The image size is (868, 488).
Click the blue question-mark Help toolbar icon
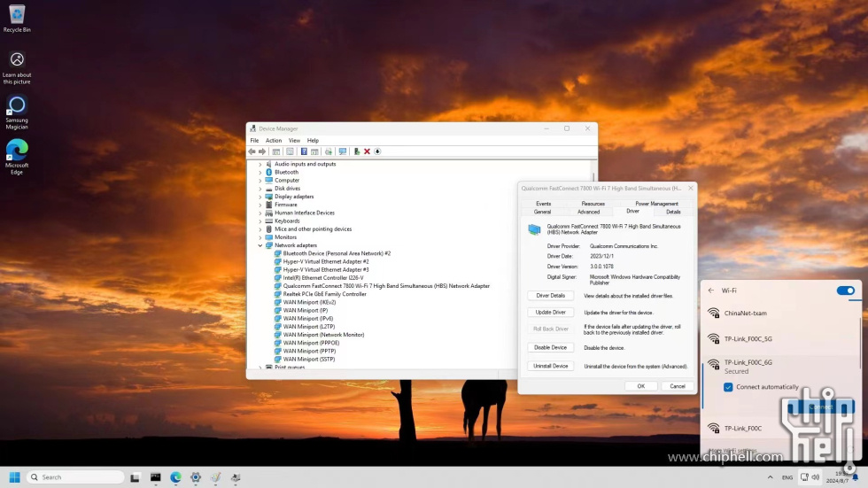304,151
